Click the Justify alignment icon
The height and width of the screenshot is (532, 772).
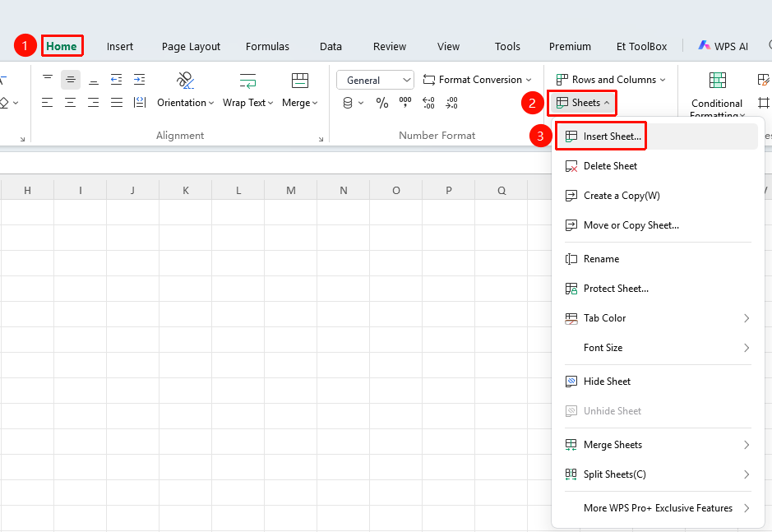[117, 103]
